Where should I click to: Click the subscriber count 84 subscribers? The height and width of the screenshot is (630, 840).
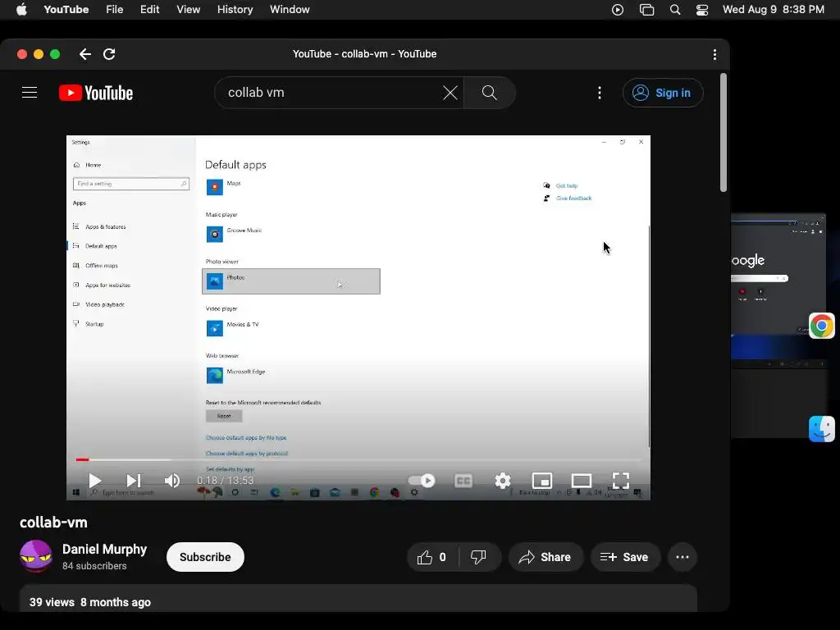[94, 566]
